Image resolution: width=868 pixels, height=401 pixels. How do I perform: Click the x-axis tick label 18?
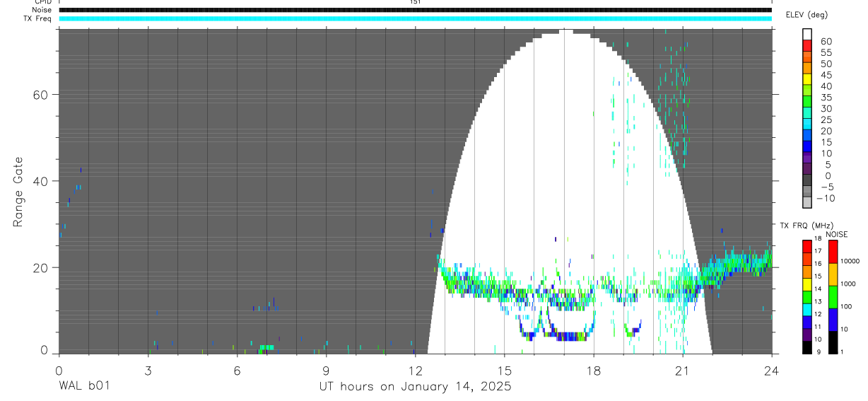594,370
